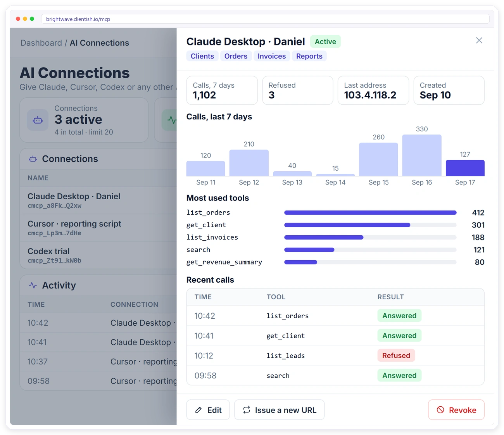Click the robot icon beside Connections heading
Image resolution: width=504 pixels, height=435 pixels.
tap(33, 159)
